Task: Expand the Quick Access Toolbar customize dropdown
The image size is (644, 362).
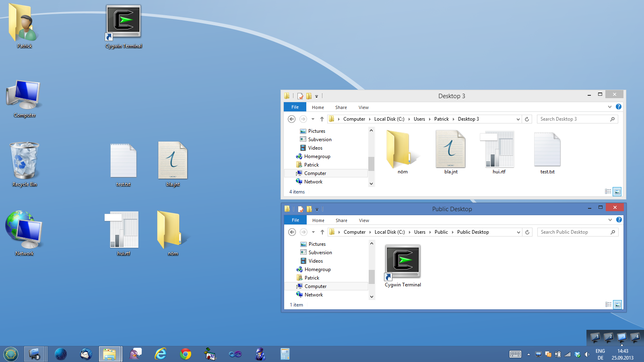Action: click(x=317, y=96)
